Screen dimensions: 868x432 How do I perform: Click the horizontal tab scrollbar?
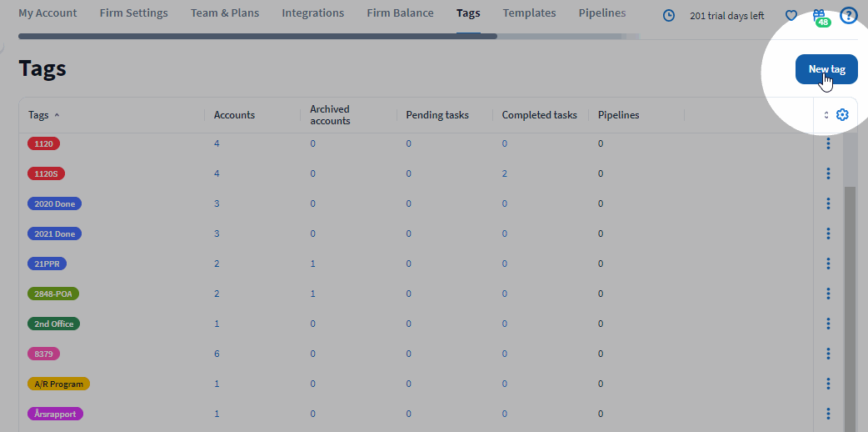click(x=257, y=36)
